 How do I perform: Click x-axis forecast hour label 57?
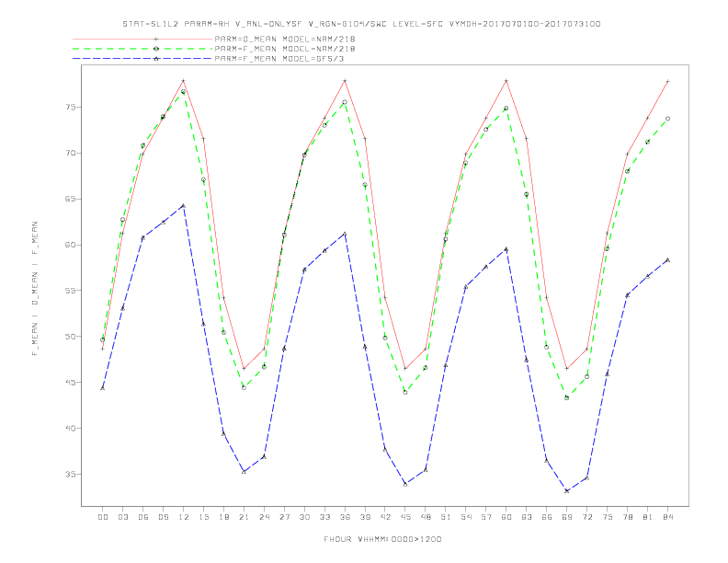point(486,517)
